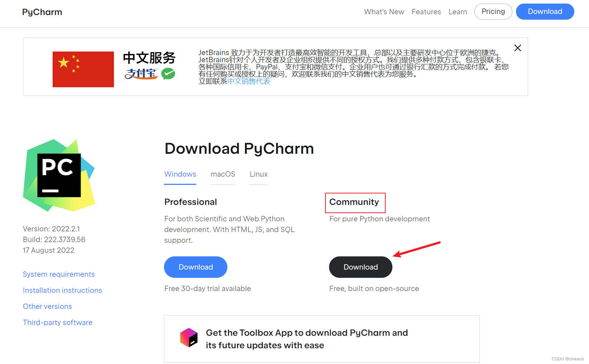The image size is (589, 364).
Task: Close the Chinese service banner
Action: 518,48
